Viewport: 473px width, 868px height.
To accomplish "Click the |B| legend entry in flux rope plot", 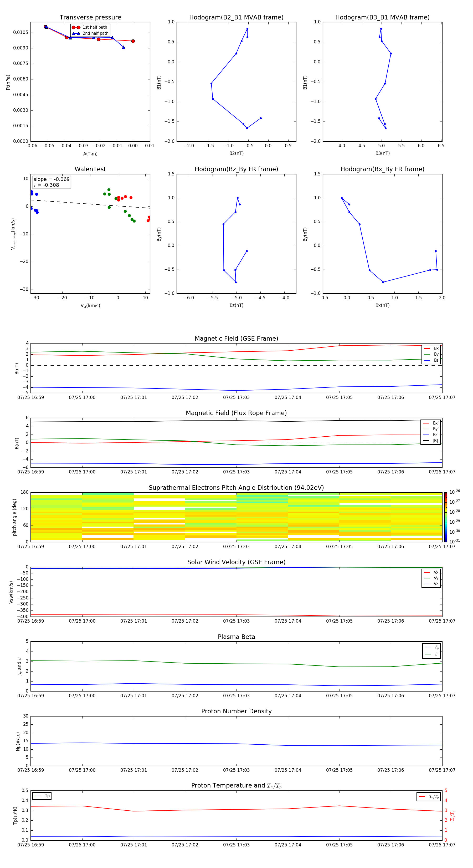I will 431,441.
